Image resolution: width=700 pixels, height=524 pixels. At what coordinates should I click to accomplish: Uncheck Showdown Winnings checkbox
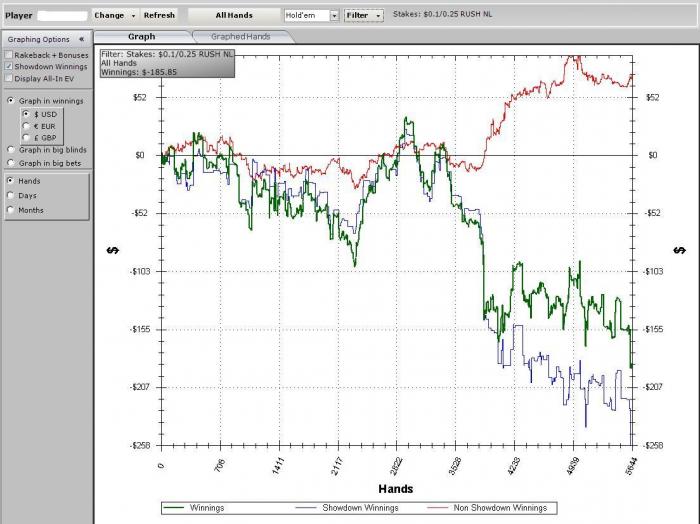pyautogui.click(x=9, y=67)
